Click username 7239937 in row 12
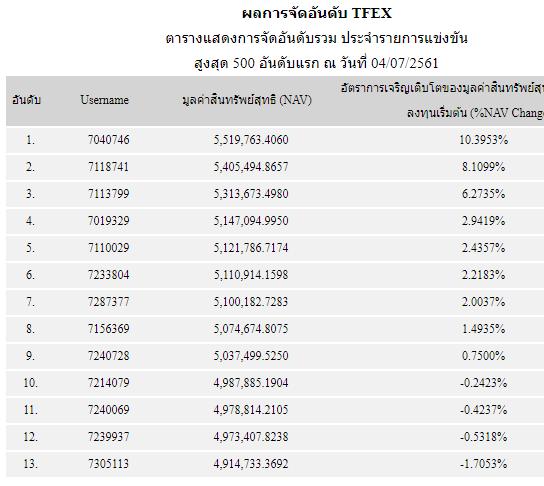544x486 pixels. point(109,436)
